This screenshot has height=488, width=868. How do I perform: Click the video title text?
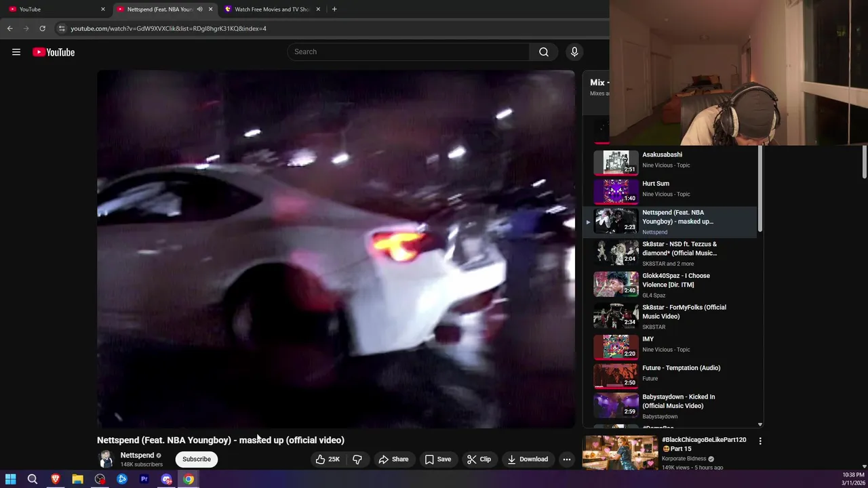(220, 440)
